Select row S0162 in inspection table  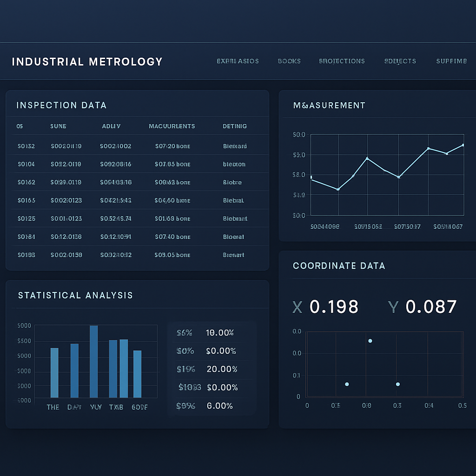pos(140,182)
